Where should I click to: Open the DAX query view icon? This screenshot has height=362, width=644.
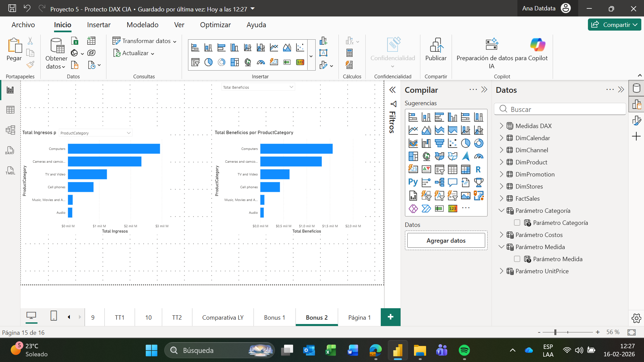tap(10, 151)
